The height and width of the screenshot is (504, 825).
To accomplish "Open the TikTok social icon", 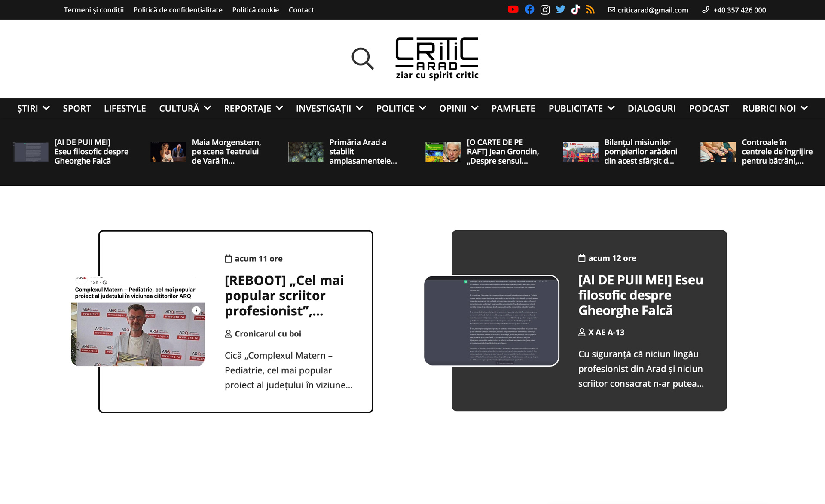I will tap(575, 9).
